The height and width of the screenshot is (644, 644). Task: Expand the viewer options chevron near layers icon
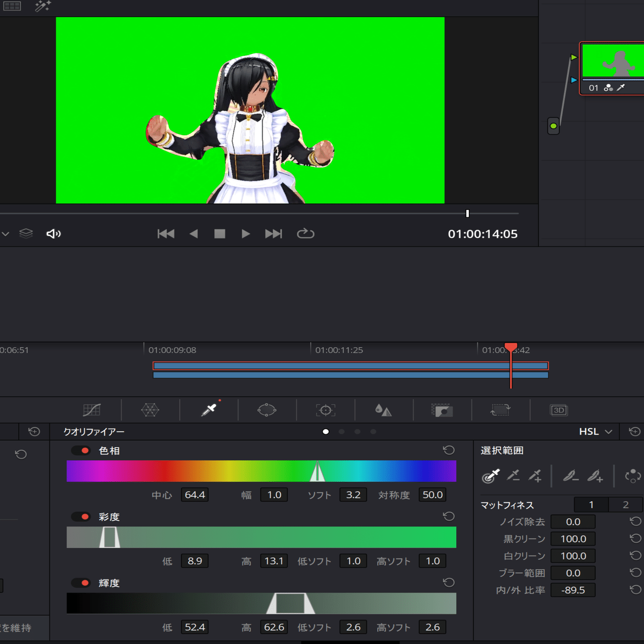6,234
